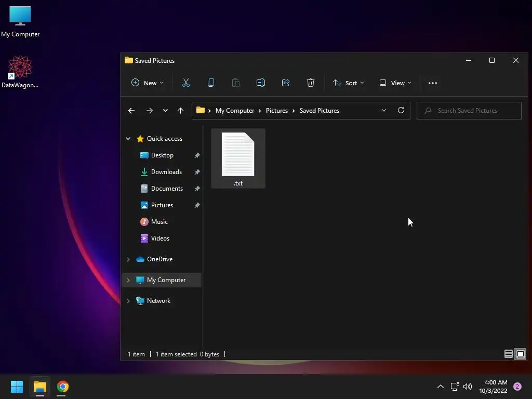This screenshot has height=399, width=532.
Task: Open the View options dropdown
Action: pos(395,83)
